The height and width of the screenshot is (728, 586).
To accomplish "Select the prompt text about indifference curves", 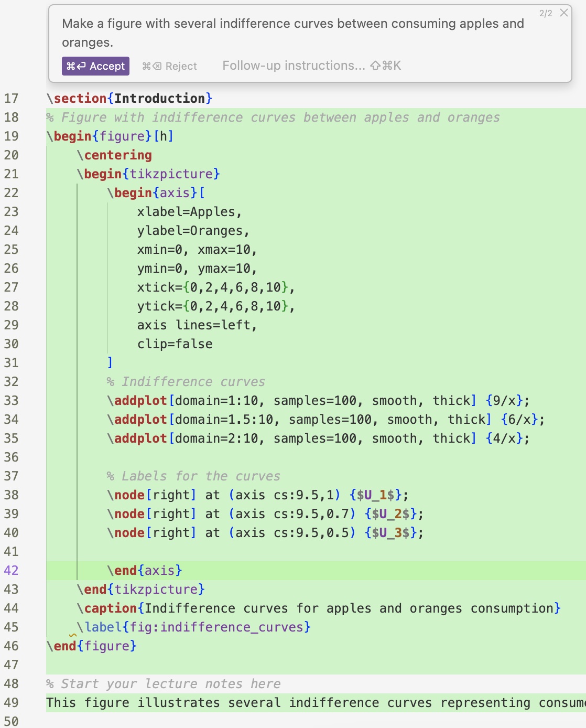I will tap(293, 33).
